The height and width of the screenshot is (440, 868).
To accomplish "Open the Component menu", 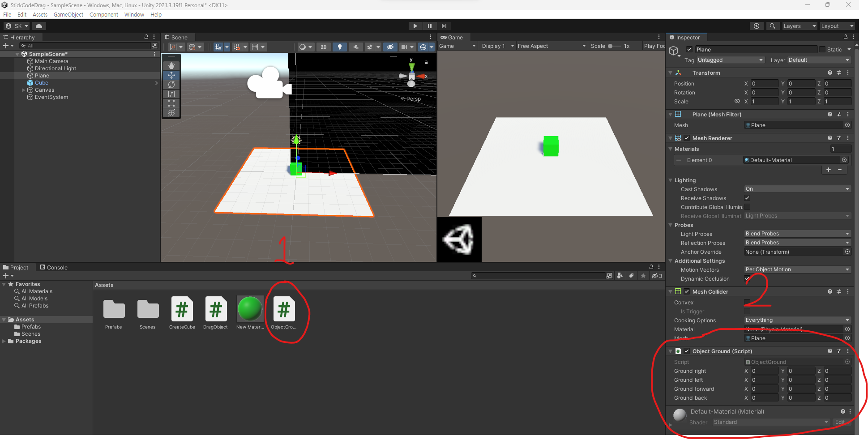I will pos(103,15).
